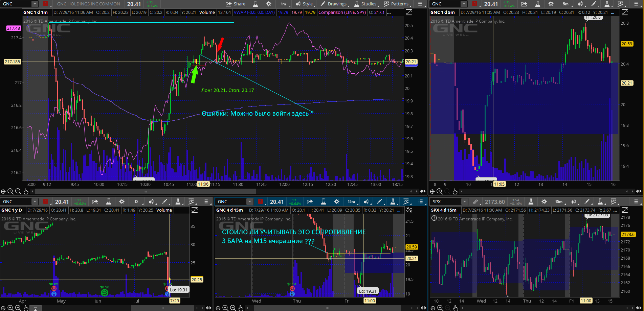Click the Volume label in the 1m chart header
The width and height of the screenshot is (644, 311).
[207, 12]
